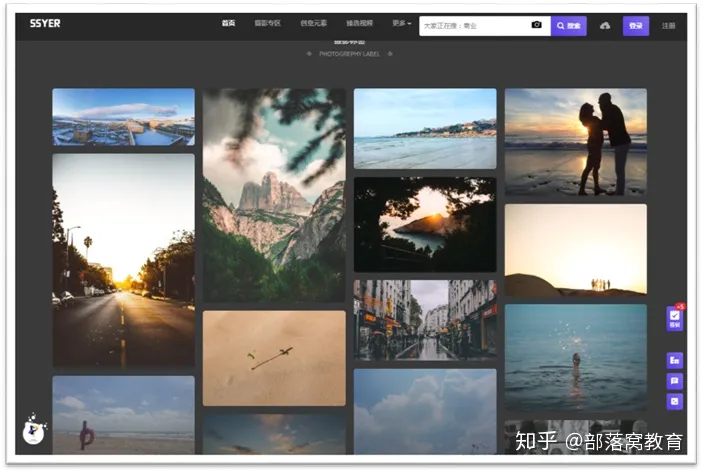Click the purple 登录 login button

point(635,26)
